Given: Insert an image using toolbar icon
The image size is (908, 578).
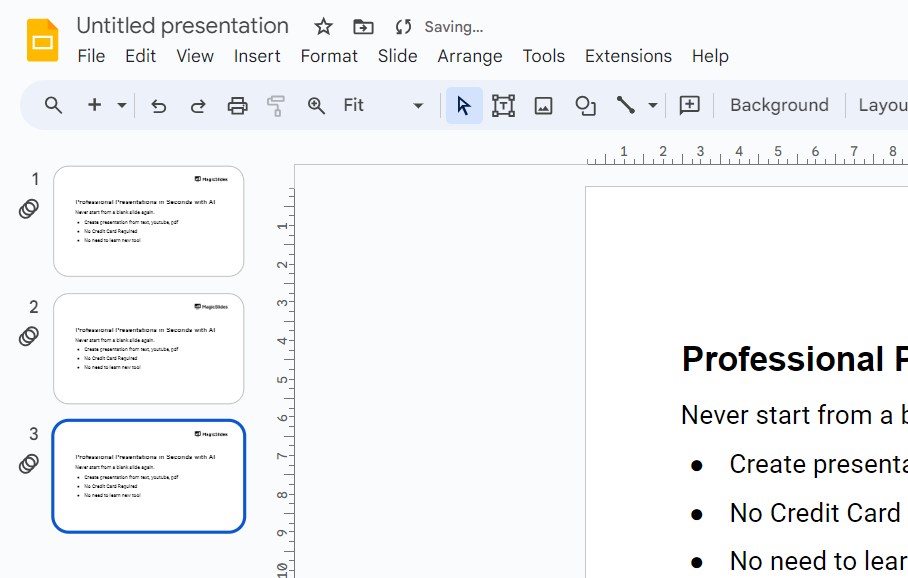Looking at the screenshot, I should [x=543, y=105].
